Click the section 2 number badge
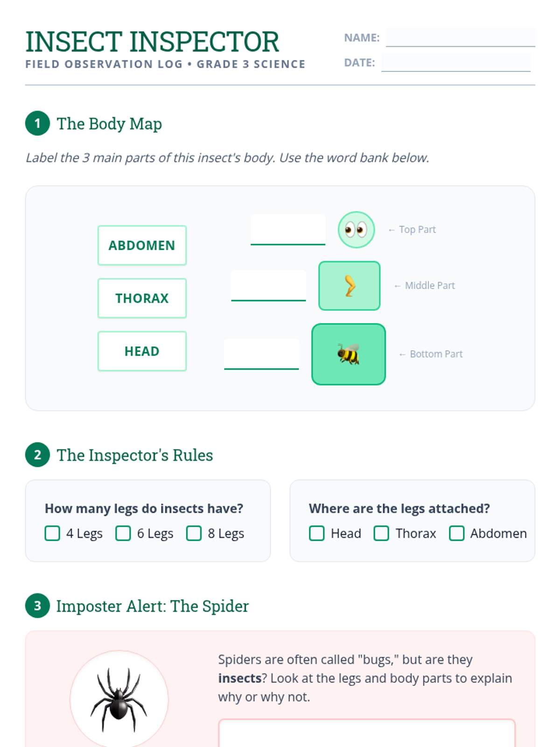 click(x=37, y=455)
